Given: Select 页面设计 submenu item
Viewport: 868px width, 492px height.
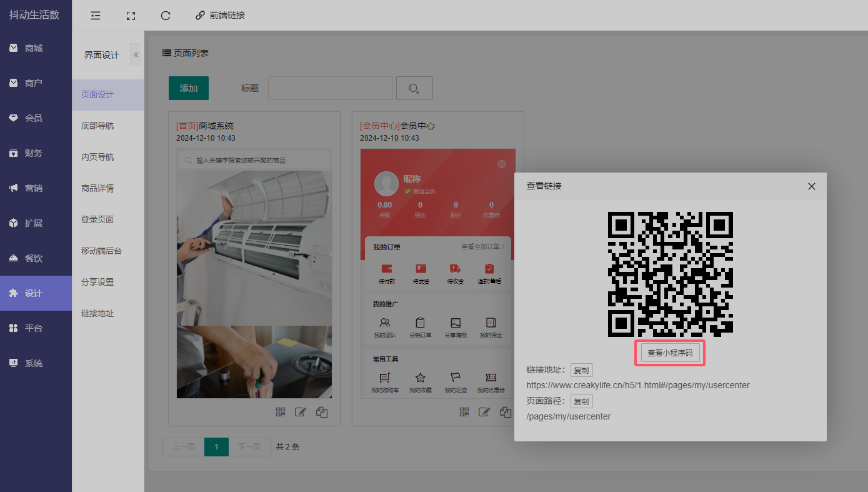Looking at the screenshot, I should pyautogui.click(x=107, y=95).
